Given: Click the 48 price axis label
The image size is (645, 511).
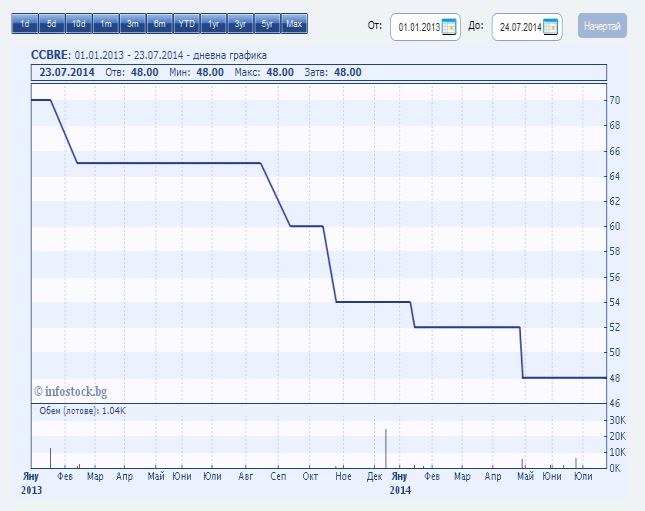Looking at the screenshot, I should click(615, 378).
